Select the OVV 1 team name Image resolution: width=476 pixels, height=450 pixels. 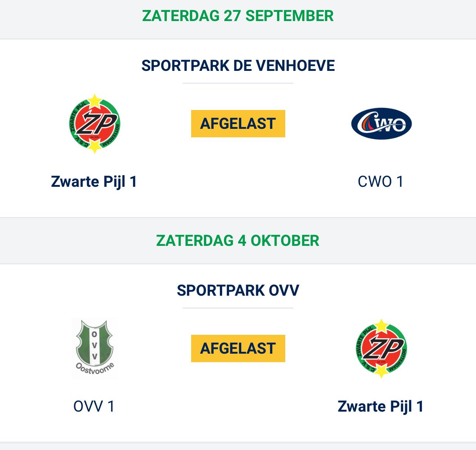pos(94,406)
